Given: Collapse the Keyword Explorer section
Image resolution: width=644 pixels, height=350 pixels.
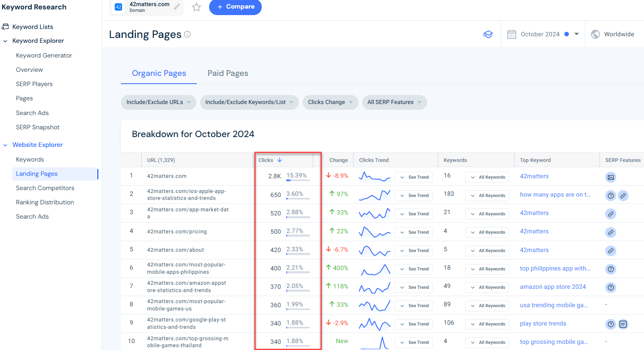Looking at the screenshot, I should [5, 41].
